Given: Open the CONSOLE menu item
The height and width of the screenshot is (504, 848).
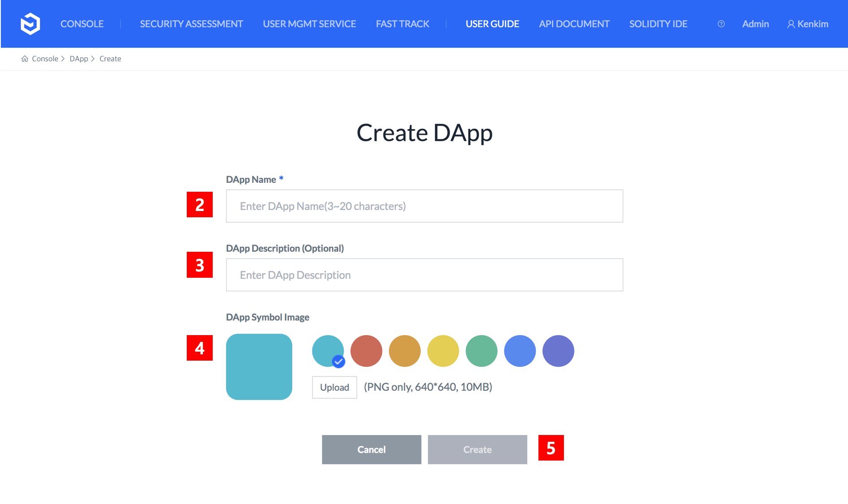Looking at the screenshot, I should (x=82, y=24).
